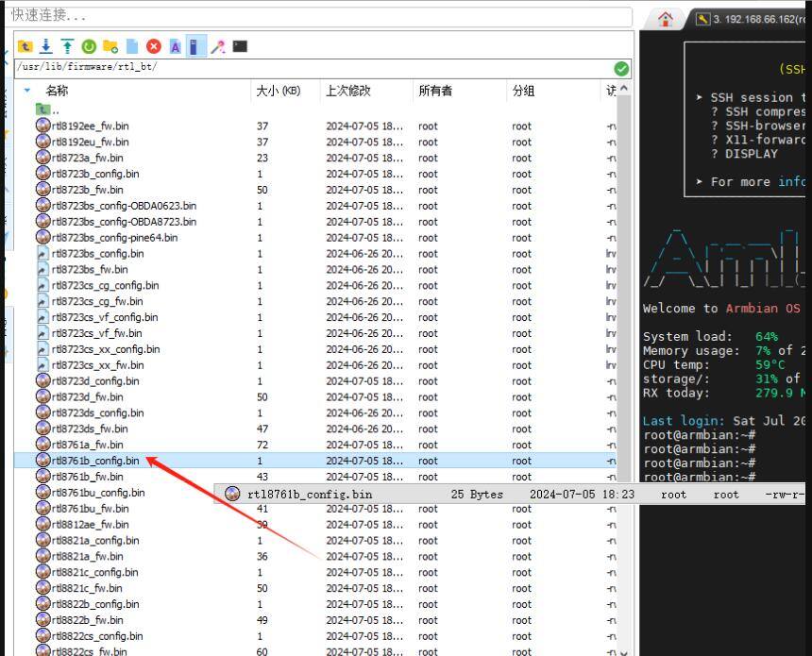
Task: Click the file list vertical scrollbar
Action: coord(623,290)
